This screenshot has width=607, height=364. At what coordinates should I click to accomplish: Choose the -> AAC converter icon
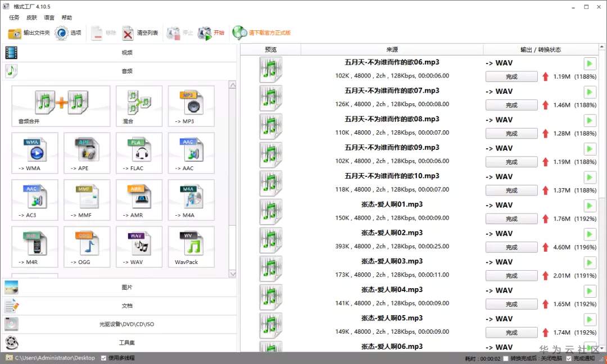[x=191, y=153]
